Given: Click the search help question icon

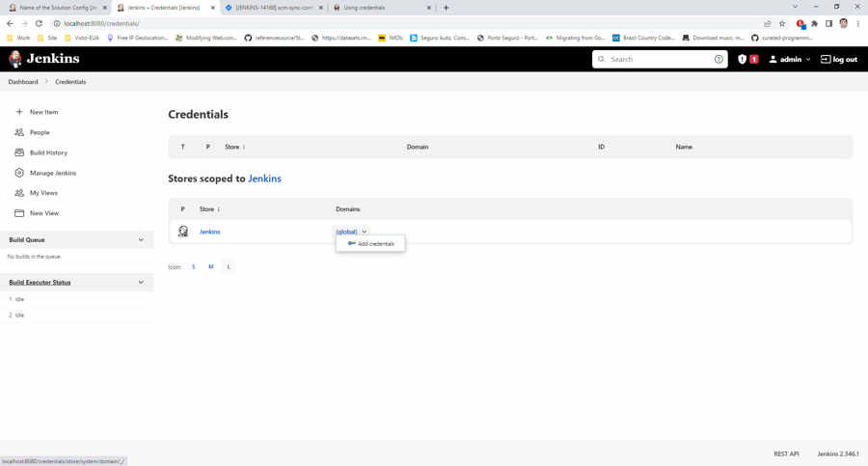Looking at the screenshot, I should click(719, 59).
